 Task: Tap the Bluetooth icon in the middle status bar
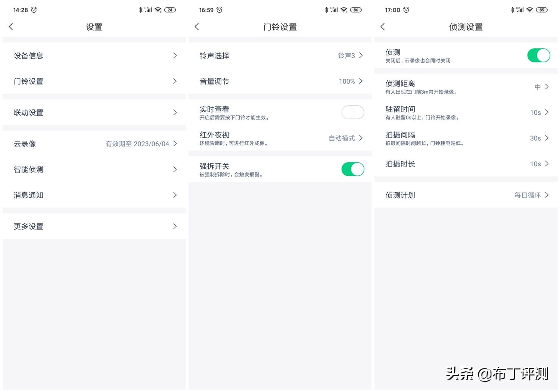coord(326,10)
